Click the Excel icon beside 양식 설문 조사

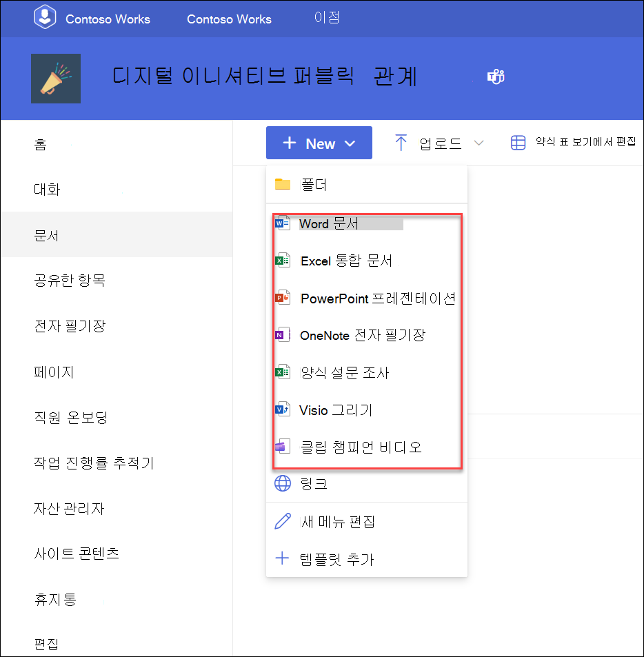coord(283,372)
